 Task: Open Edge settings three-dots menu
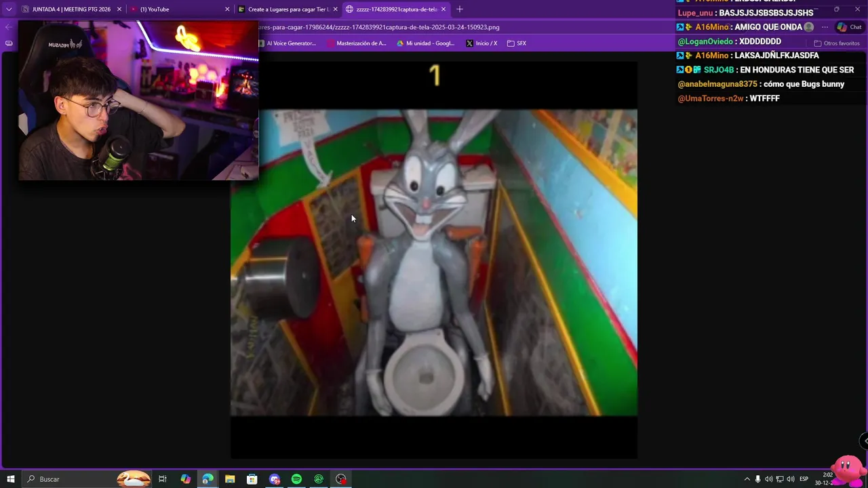click(825, 27)
